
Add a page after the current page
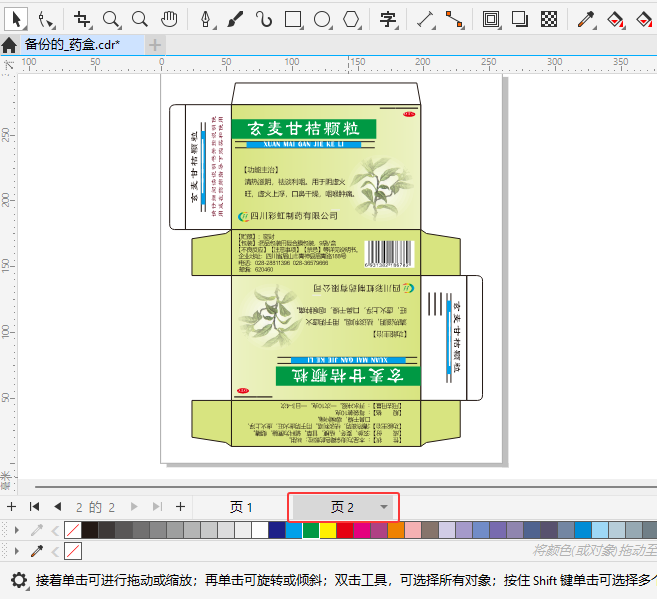(x=180, y=507)
